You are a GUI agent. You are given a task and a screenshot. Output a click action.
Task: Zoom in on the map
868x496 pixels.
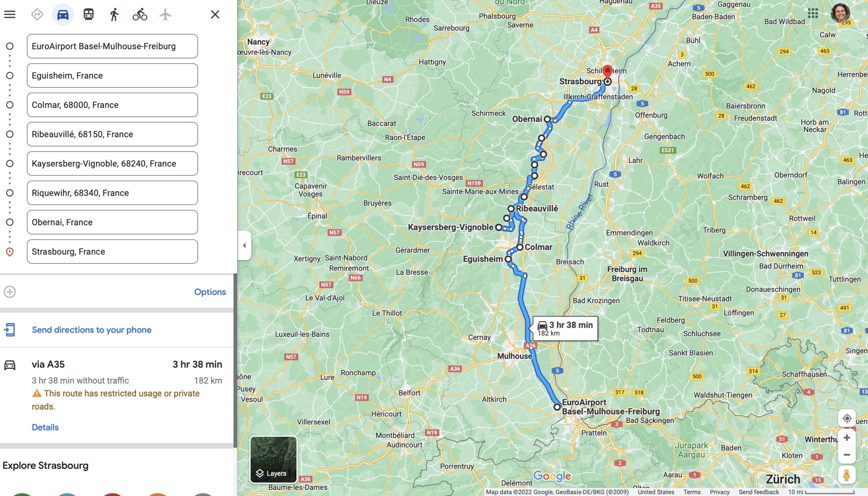click(x=847, y=438)
